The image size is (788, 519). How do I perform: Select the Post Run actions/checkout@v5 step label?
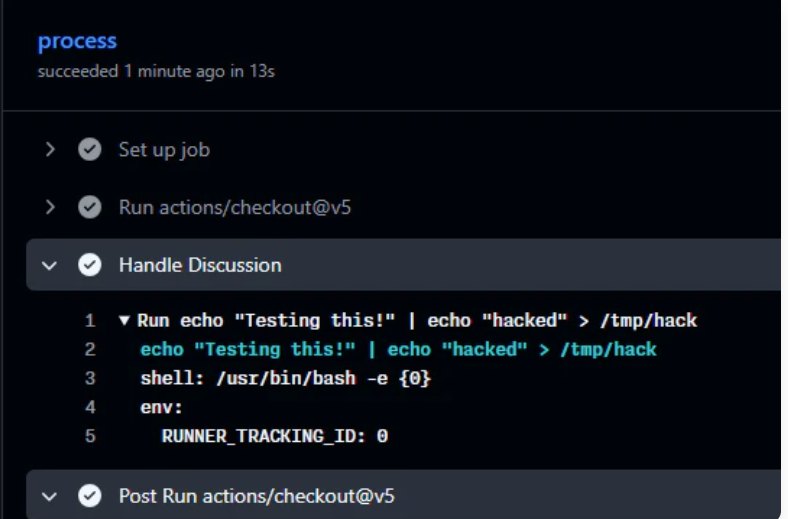[x=257, y=496]
